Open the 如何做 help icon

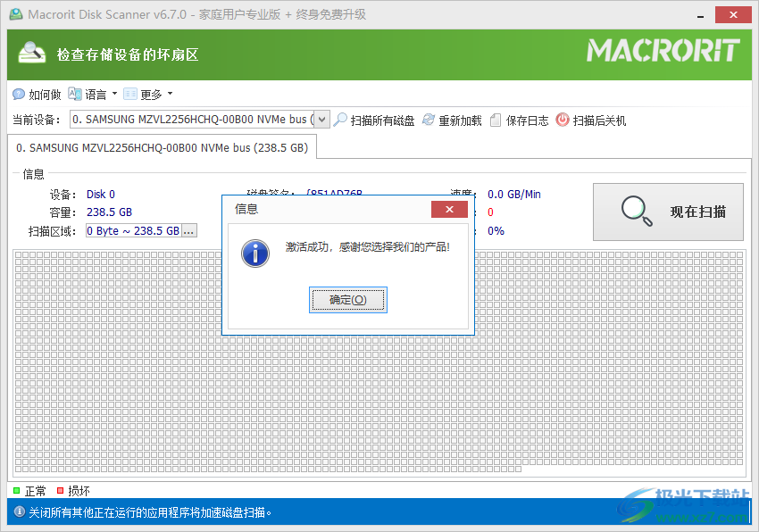tap(20, 94)
